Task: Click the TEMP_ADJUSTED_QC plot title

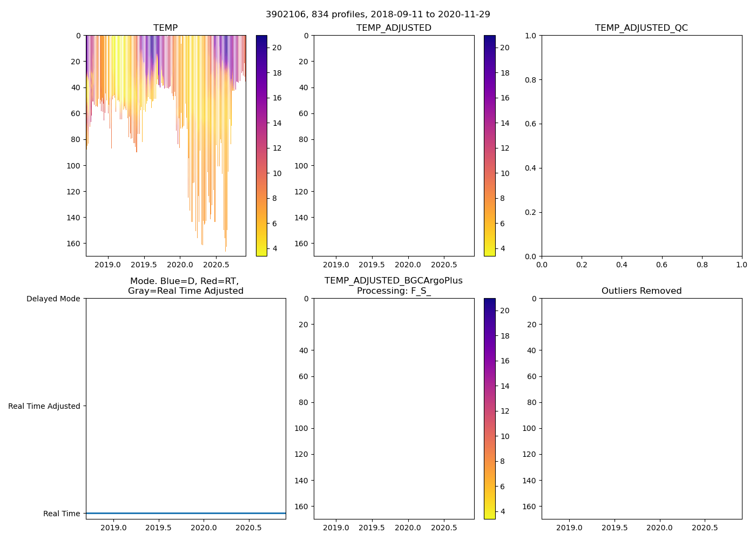Action: [x=641, y=28]
